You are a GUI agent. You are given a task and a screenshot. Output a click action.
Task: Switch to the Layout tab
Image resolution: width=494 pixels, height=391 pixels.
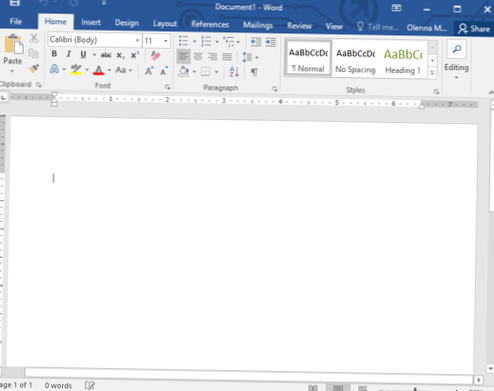tap(165, 24)
